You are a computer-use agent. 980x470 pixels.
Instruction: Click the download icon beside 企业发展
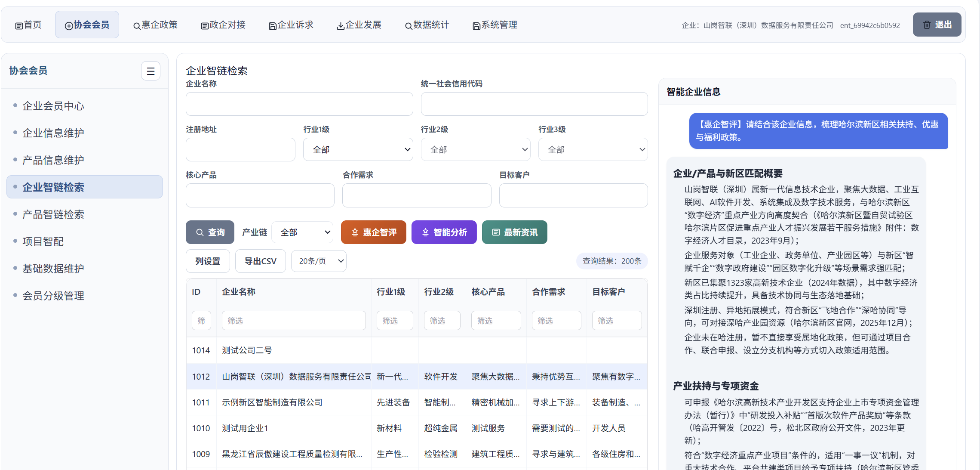[341, 26]
